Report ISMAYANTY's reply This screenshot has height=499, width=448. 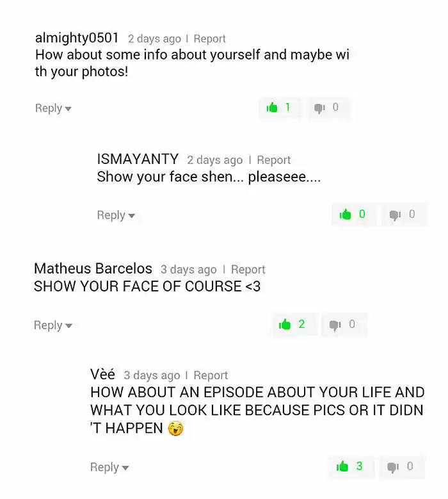point(274,160)
